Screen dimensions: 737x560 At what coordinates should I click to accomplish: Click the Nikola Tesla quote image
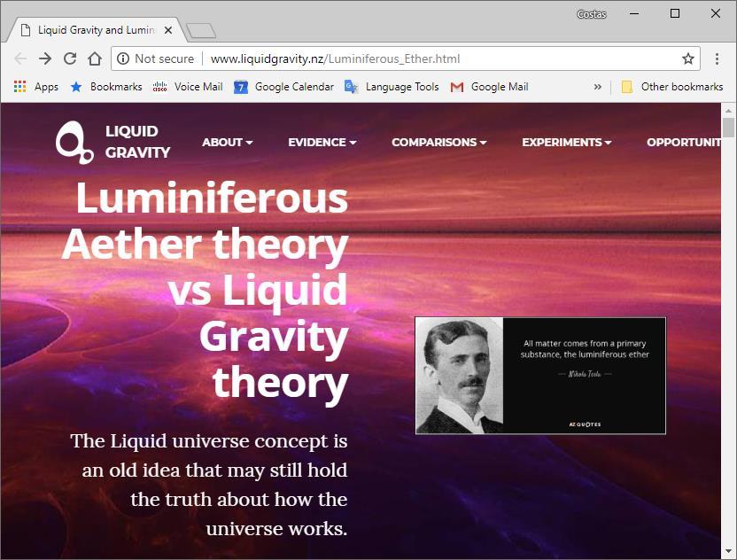(x=540, y=375)
